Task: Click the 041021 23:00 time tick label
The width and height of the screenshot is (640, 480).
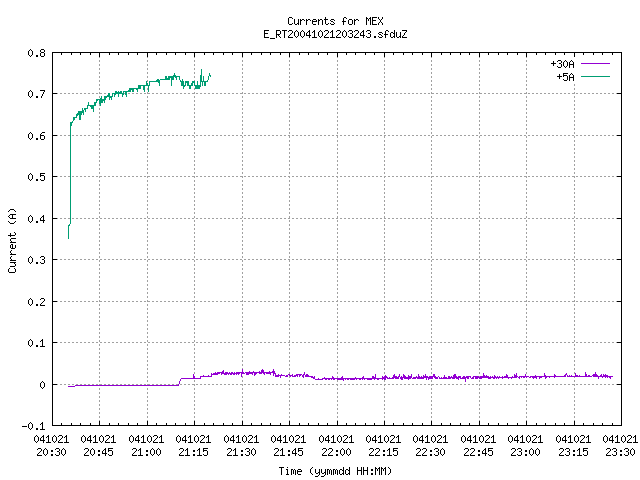Action: pos(525,446)
